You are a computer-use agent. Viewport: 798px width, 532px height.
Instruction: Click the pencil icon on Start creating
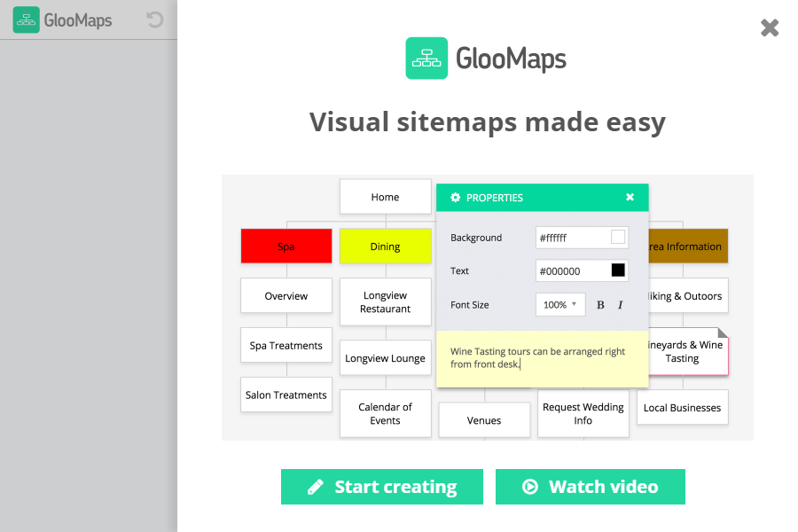click(316, 487)
